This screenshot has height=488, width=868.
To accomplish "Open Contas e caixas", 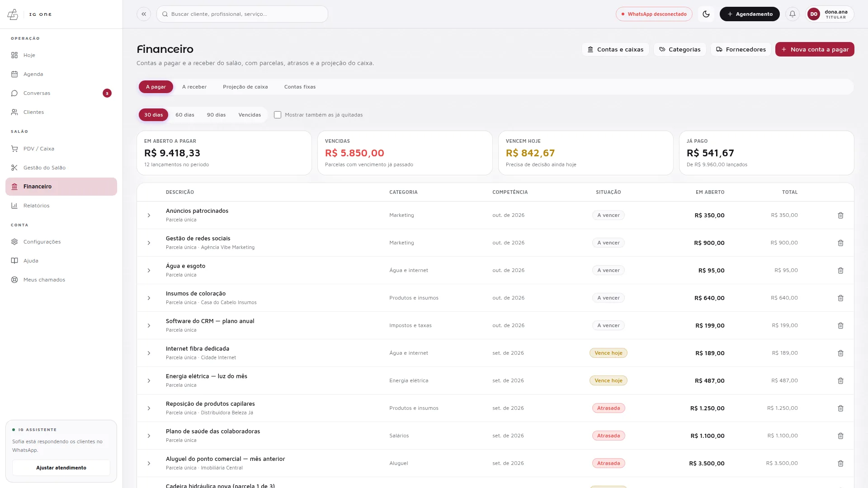I will click(x=615, y=49).
